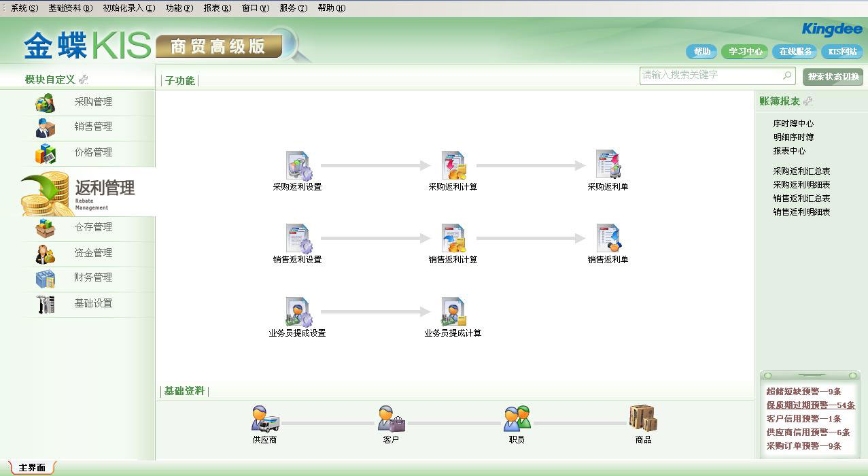Open 采购订单预警—9条 alert
The height and width of the screenshot is (476, 868).
803,446
